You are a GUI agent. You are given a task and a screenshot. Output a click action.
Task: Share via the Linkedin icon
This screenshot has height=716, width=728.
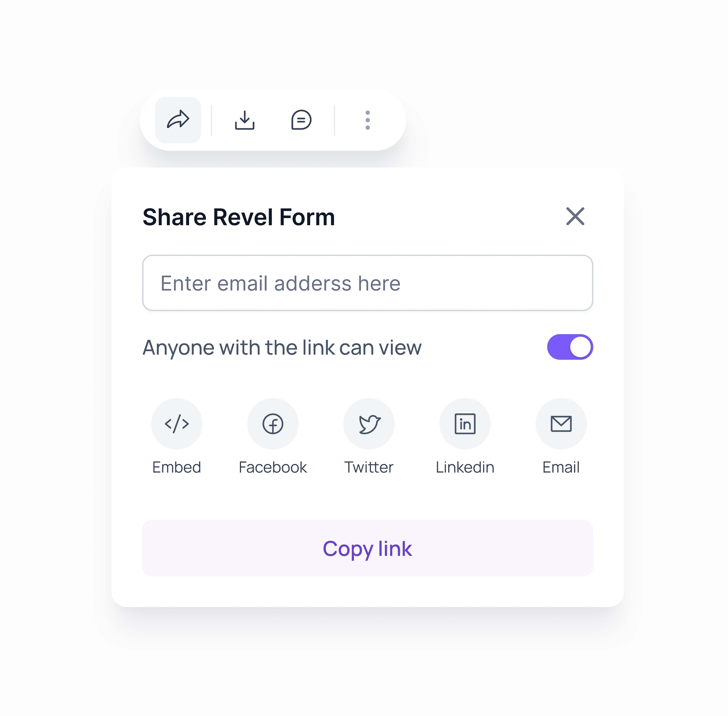(465, 424)
